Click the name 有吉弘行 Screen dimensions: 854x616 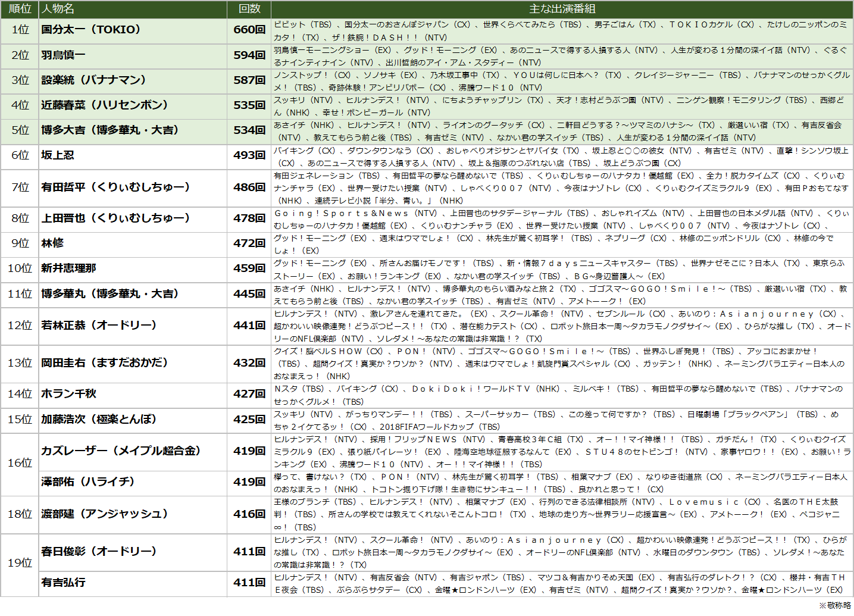tap(63, 583)
